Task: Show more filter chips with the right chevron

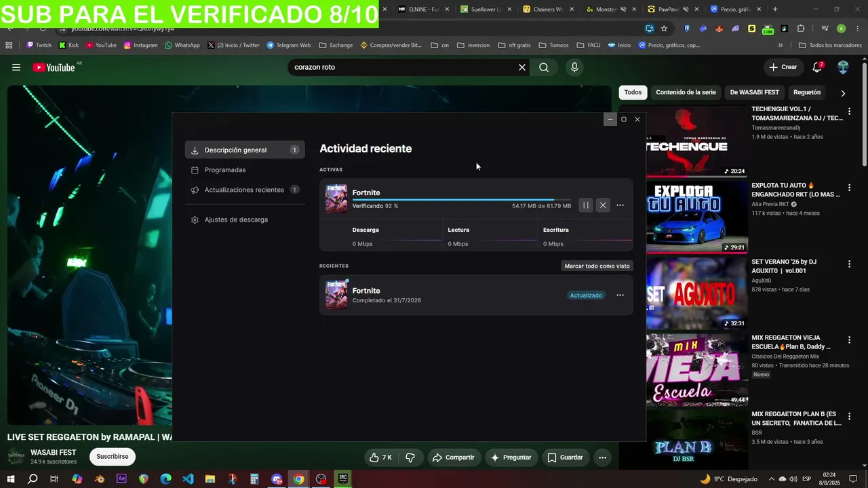Action: point(843,93)
